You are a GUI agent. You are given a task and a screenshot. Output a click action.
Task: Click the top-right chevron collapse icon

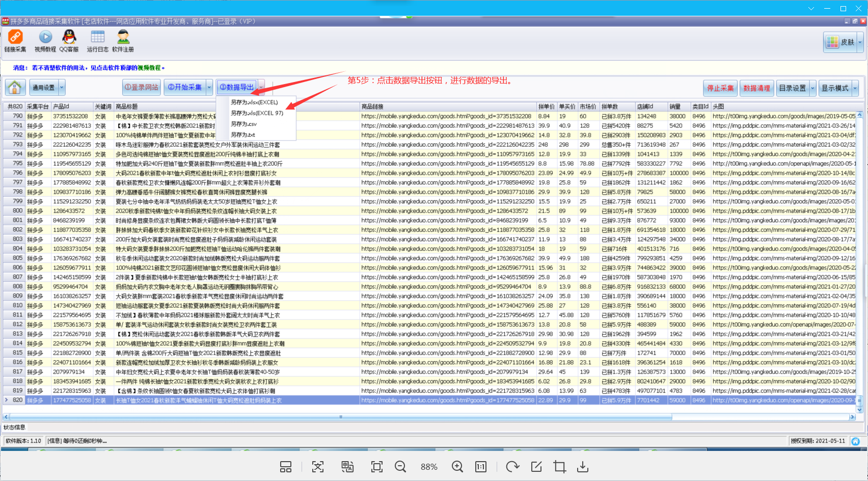pyautogui.click(x=811, y=9)
